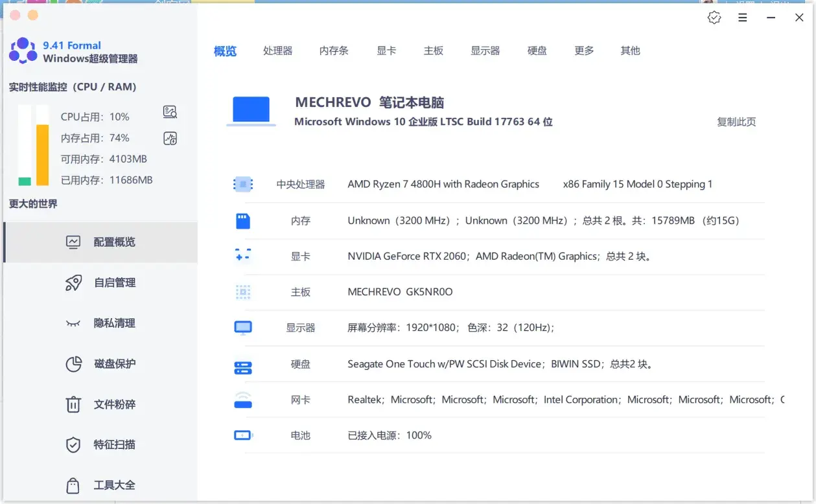Open the memory usage chart icon
Viewport: 816px width, 504px height.
(170, 138)
